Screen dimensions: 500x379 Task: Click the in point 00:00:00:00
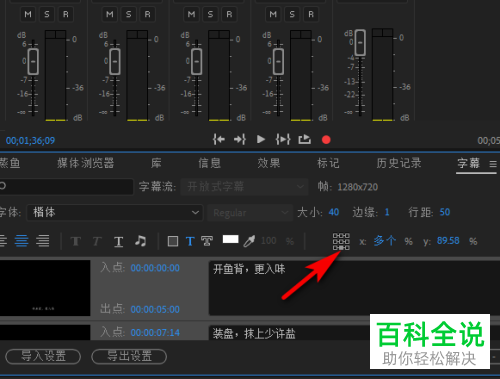click(x=155, y=268)
